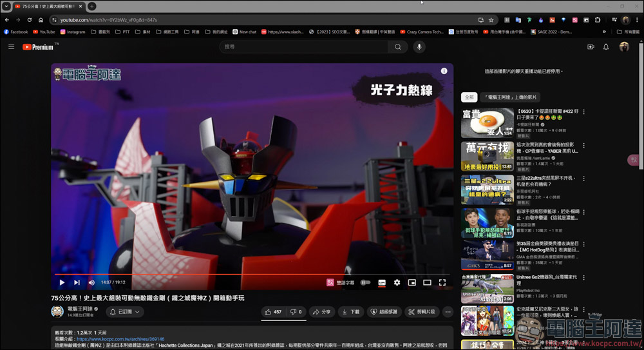Open the video info card icon
Image resolution: width=644 pixels, height=350 pixels.
pyautogui.click(x=444, y=71)
